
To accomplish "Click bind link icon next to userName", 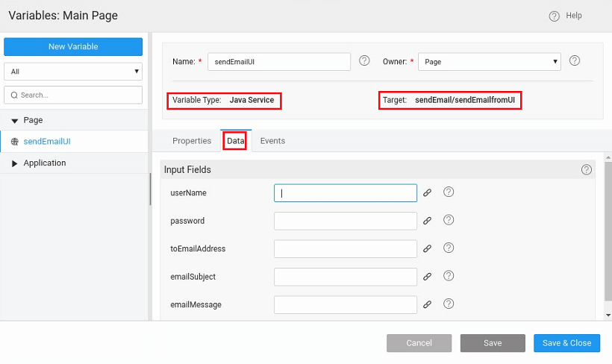I will point(428,192).
